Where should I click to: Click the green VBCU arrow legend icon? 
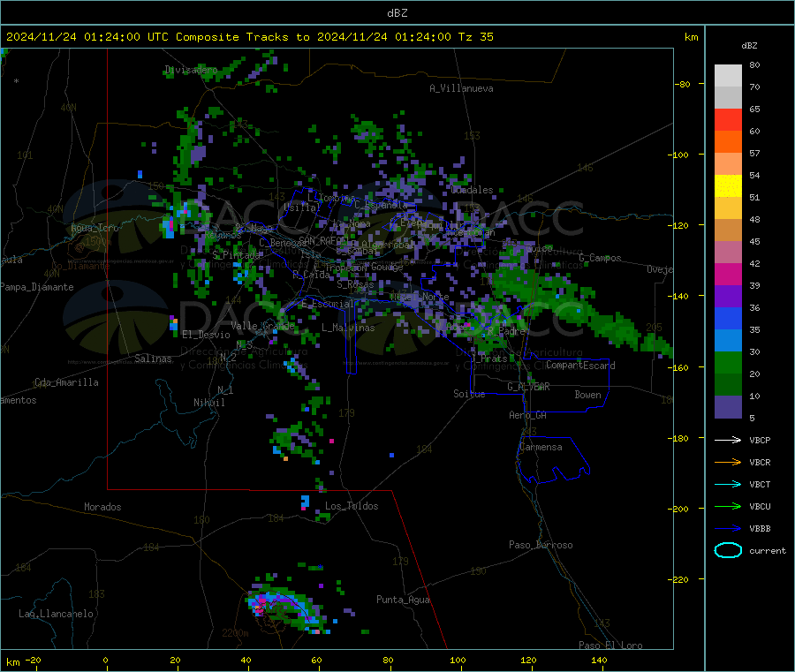(x=728, y=506)
